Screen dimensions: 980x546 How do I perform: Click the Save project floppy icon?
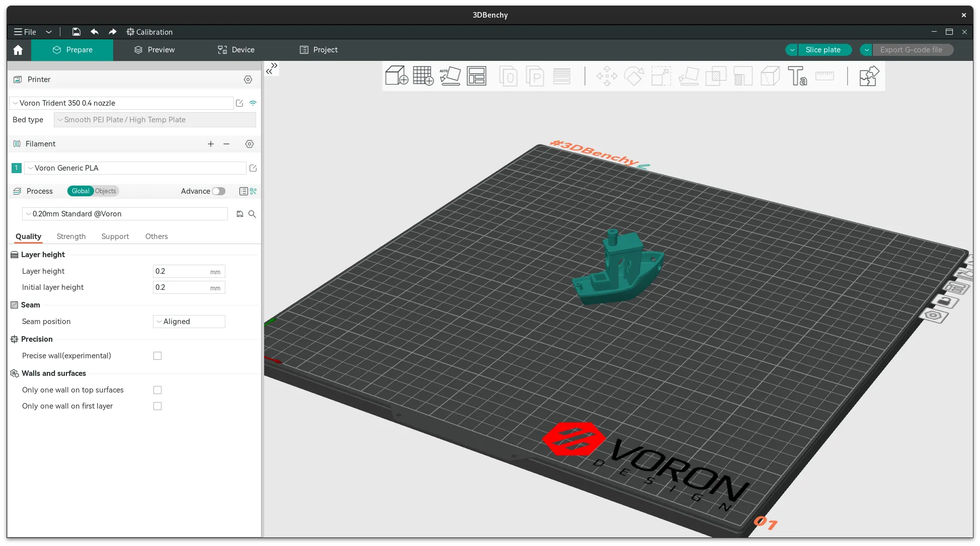pyautogui.click(x=76, y=32)
